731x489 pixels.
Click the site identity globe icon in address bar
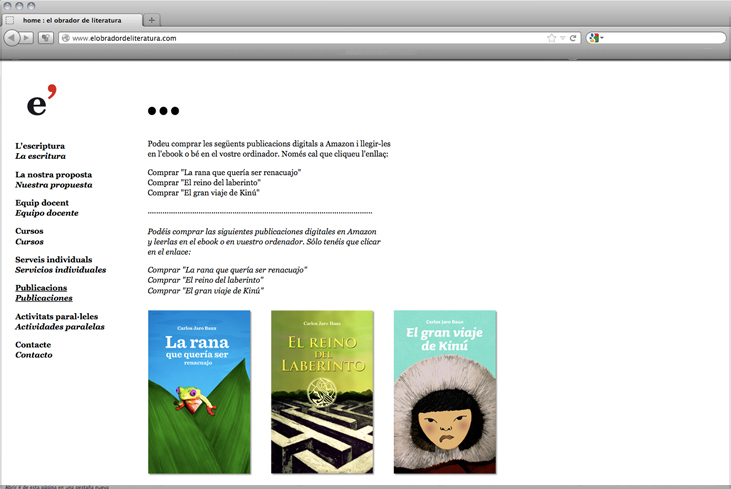click(66, 38)
